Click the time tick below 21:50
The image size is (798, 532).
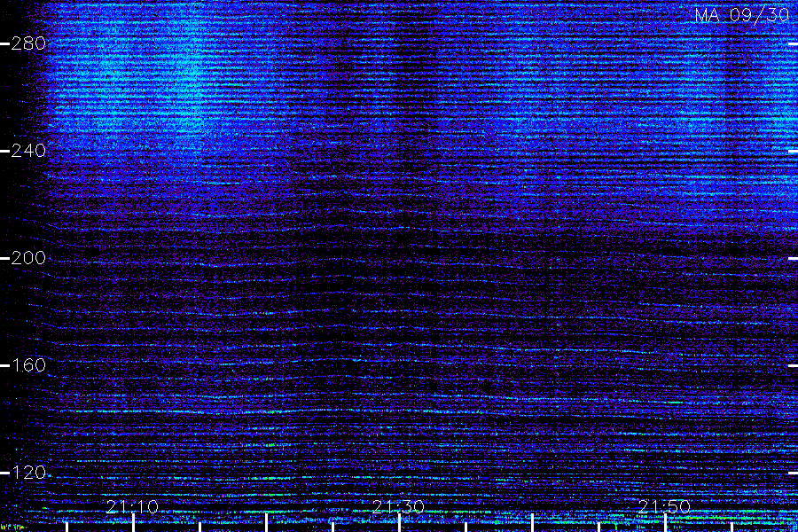[665, 523]
